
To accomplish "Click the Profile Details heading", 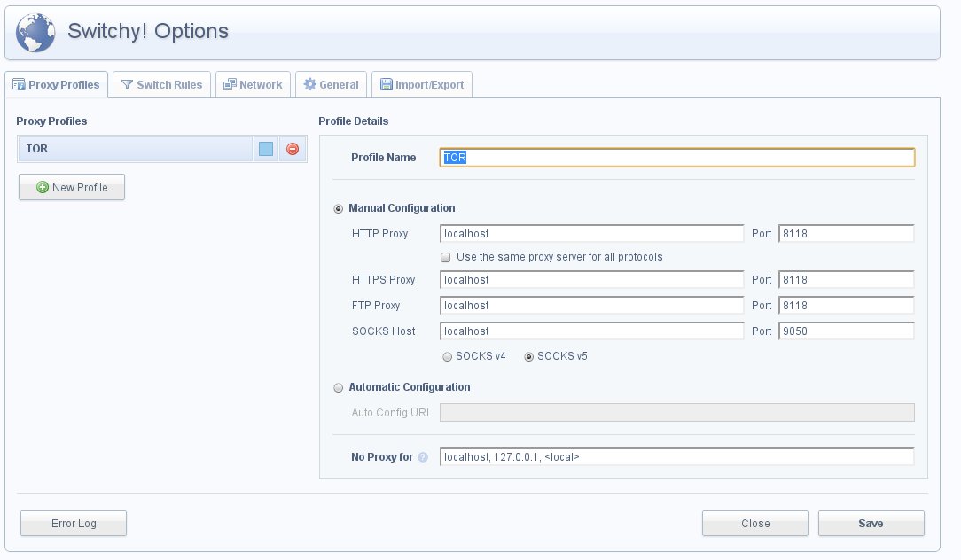I will (354, 121).
